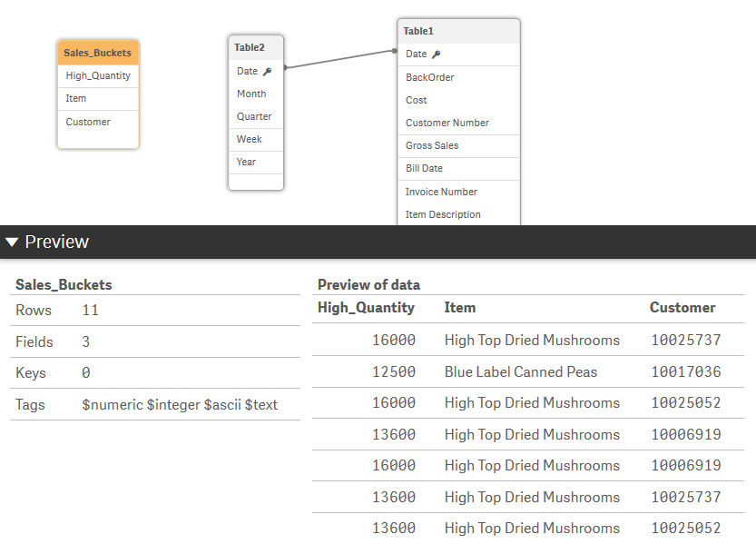Select the Quarter field in Table2
Screen dimensions: 756x554
(x=254, y=116)
